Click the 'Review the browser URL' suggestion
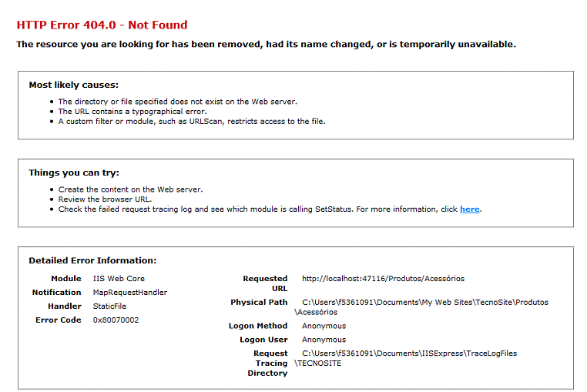The image size is (587, 392). (105, 199)
